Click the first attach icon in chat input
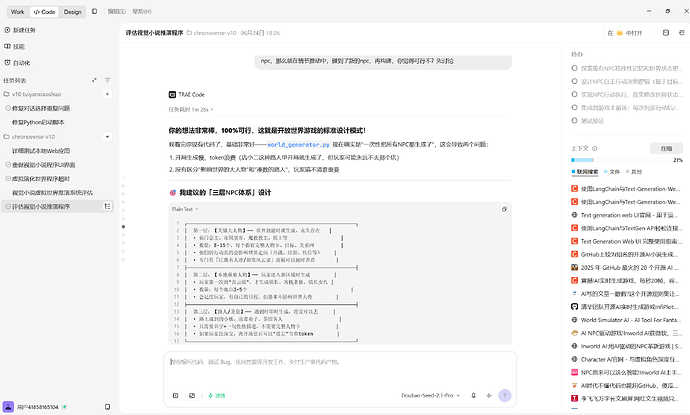The image size is (690, 415). [x=176, y=395]
